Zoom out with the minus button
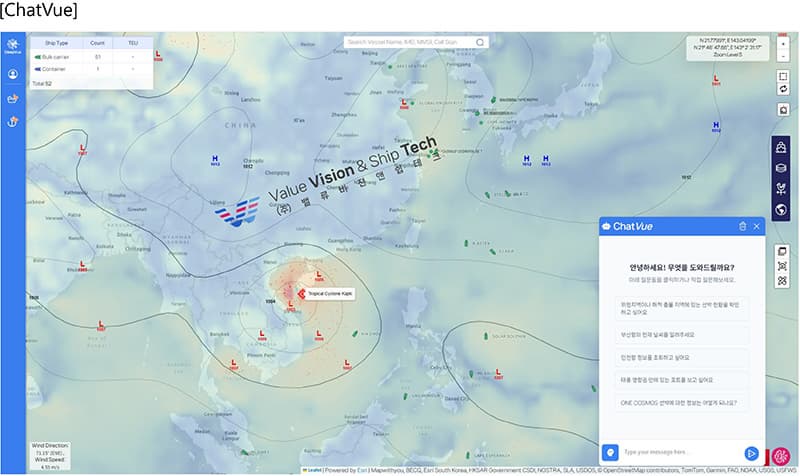This screenshot has width=800, height=476. (x=782, y=56)
